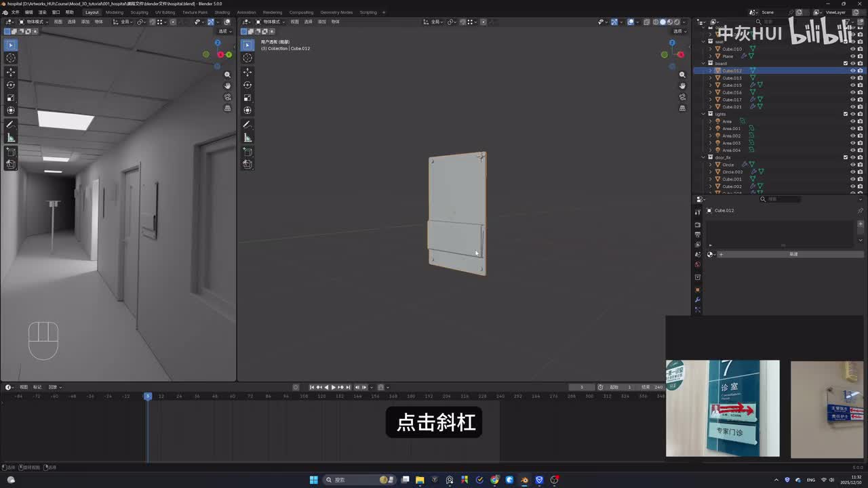Select the Annotate tool in left viewport
The width and height of the screenshot is (868, 488).
pos(11,125)
